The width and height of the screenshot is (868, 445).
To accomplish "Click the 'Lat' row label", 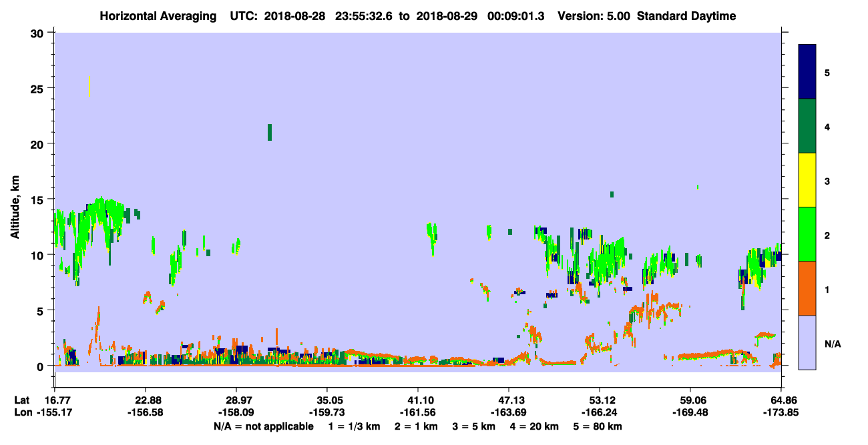I will 22,400.
